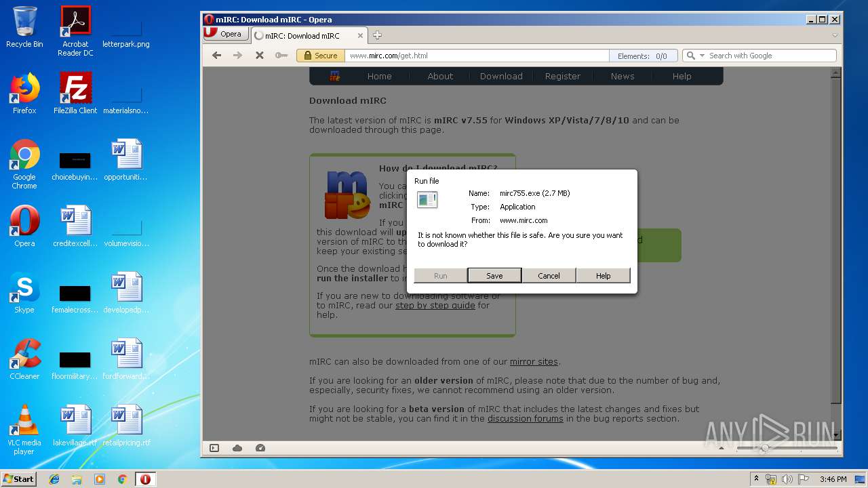Image resolution: width=868 pixels, height=488 pixels.
Task: Open the Skype desktop icon
Action: click(24, 293)
